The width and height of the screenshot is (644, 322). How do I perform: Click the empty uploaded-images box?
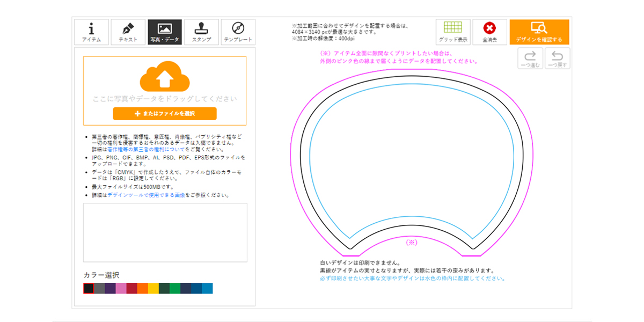(x=165, y=232)
